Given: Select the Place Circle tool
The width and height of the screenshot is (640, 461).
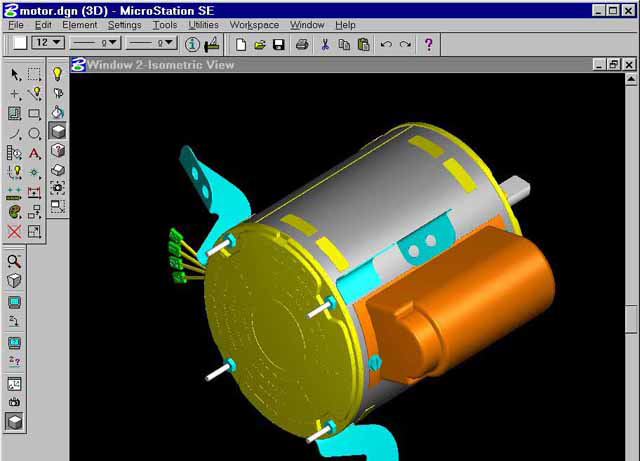Looking at the screenshot, I should tap(34, 134).
